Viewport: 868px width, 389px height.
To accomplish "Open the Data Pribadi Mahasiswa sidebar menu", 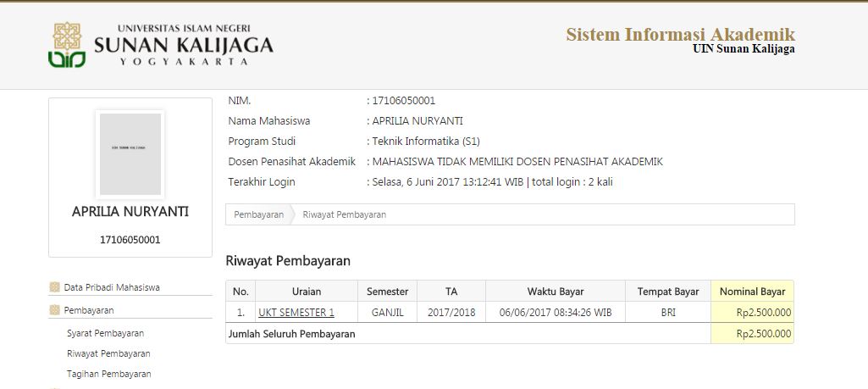I will (x=112, y=287).
